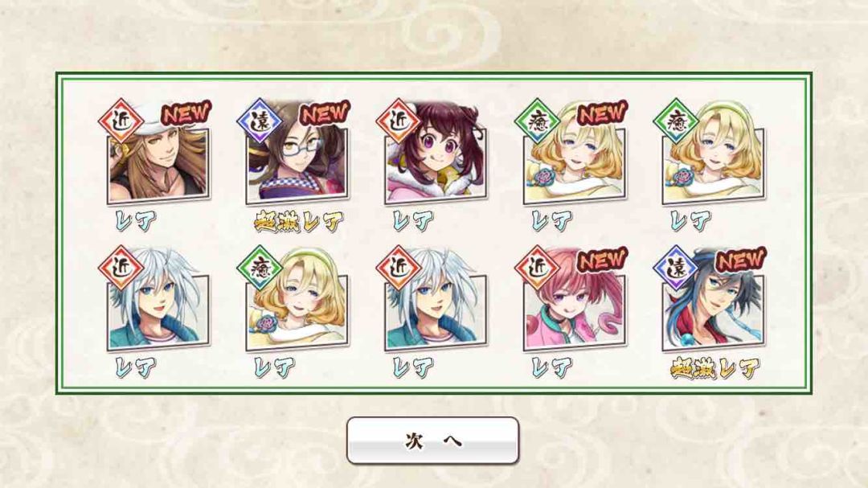Click the purple 遠 diamond icon on glasses character
Viewport: 868px width, 488px height.
(260, 121)
